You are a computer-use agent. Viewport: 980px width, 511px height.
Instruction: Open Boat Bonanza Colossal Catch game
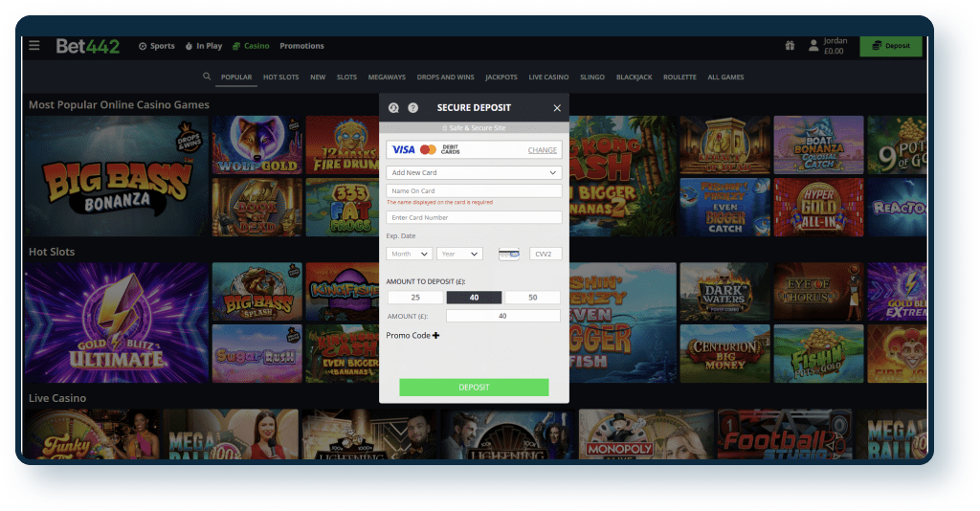(x=819, y=144)
